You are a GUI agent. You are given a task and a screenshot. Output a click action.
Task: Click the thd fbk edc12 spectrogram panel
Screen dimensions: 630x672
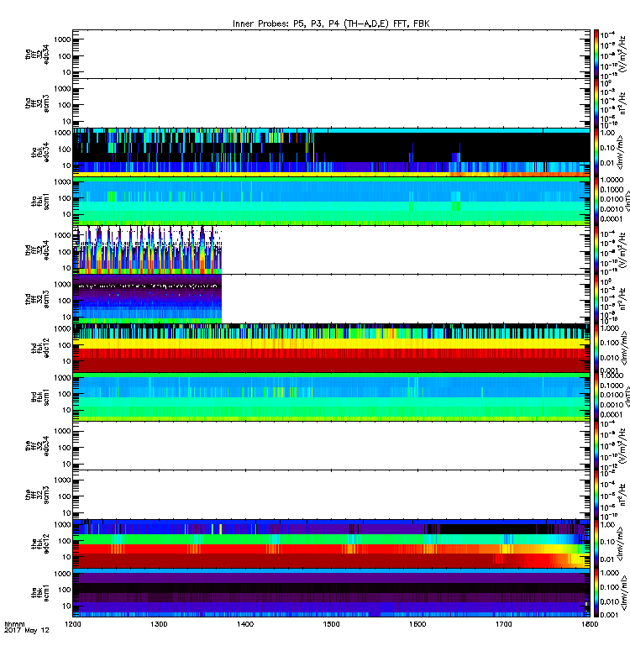pos(331,348)
